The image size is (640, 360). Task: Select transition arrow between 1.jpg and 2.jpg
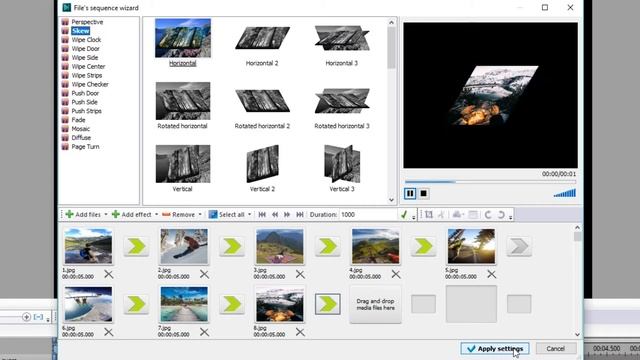[x=136, y=246]
